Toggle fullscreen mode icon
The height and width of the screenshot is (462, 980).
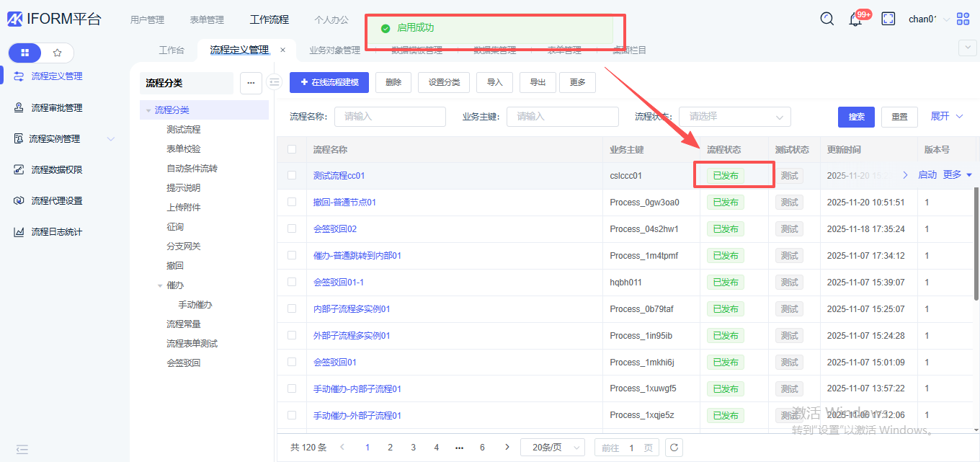point(888,19)
